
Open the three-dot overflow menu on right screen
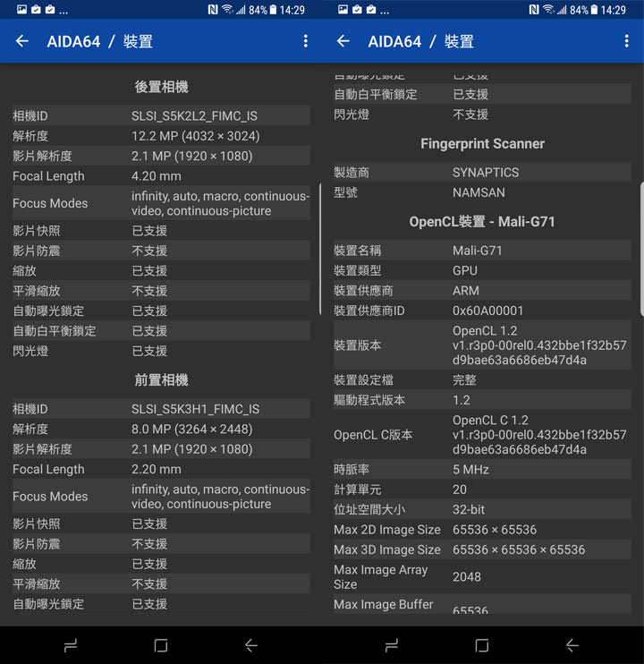click(x=626, y=41)
